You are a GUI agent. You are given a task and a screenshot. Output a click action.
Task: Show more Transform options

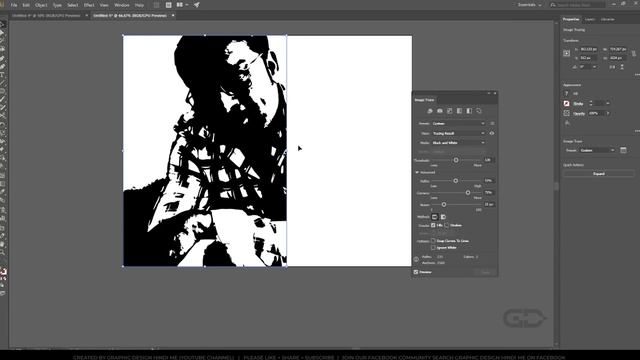point(637,74)
